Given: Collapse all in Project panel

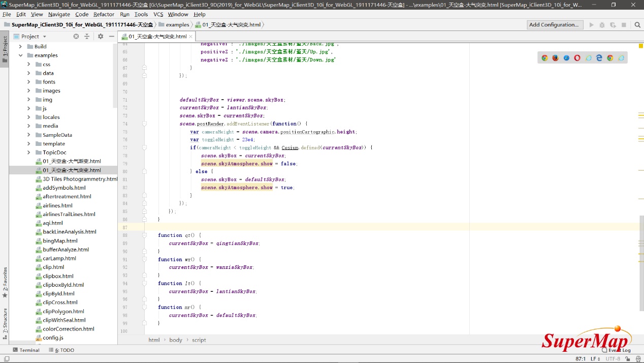Looking at the screenshot, I should [x=87, y=37].
